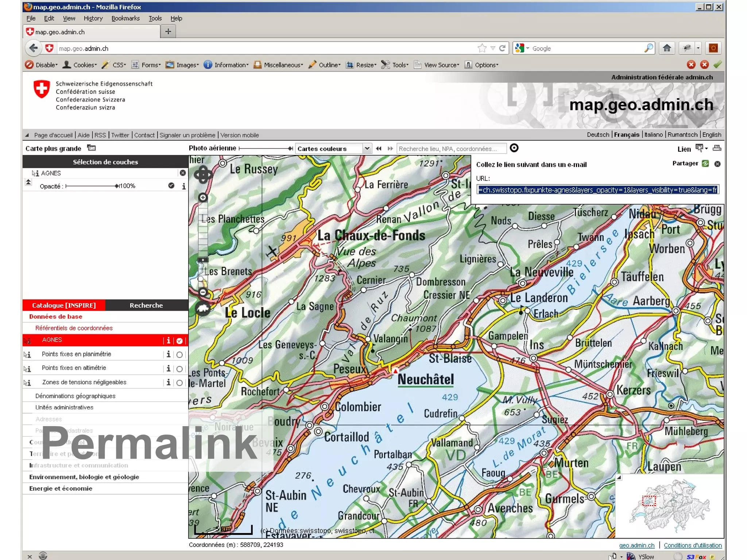Open the Miscellaneous developer toolbar dropdown

pyautogui.click(x=279, y=65)
